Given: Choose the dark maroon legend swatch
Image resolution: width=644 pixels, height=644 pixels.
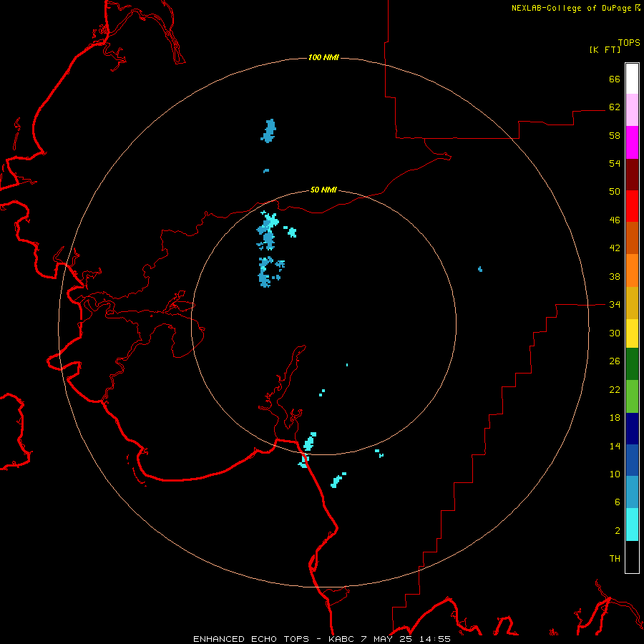Looking at the screenshot, I should 632,174.
